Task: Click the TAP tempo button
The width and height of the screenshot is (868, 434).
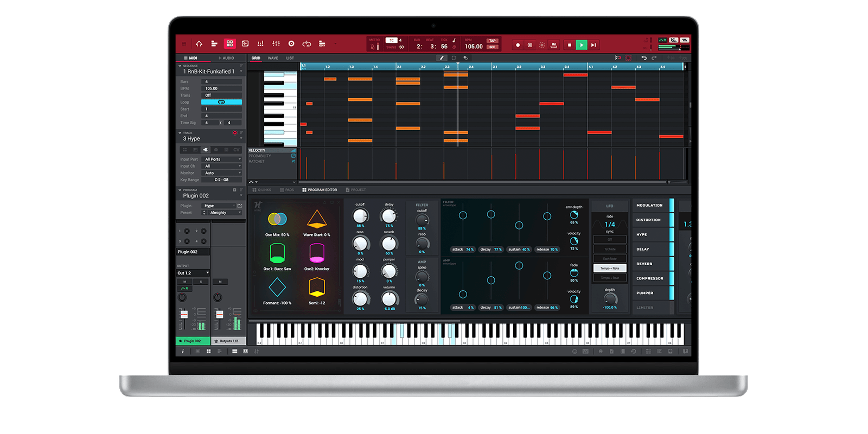Action: pos(492,41)
